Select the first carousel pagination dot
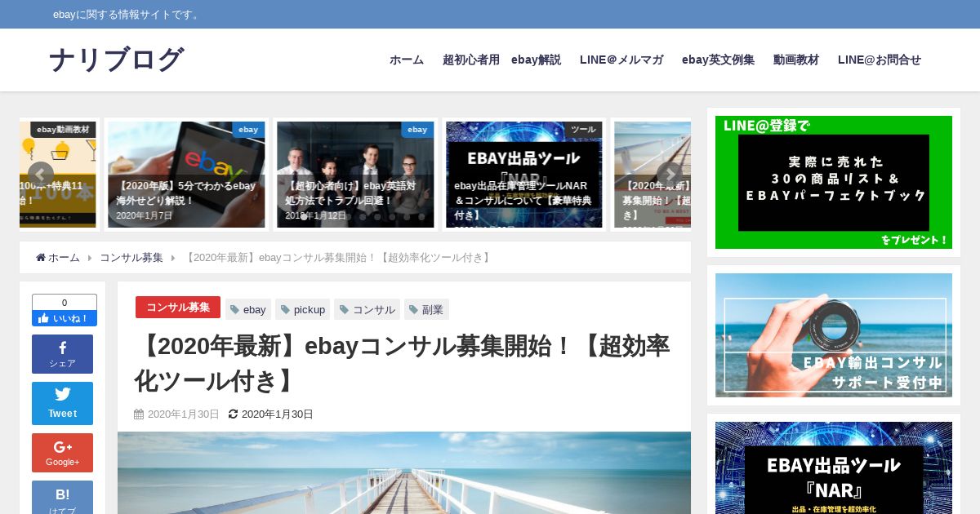Screen dimensions: 980x514 304,217
